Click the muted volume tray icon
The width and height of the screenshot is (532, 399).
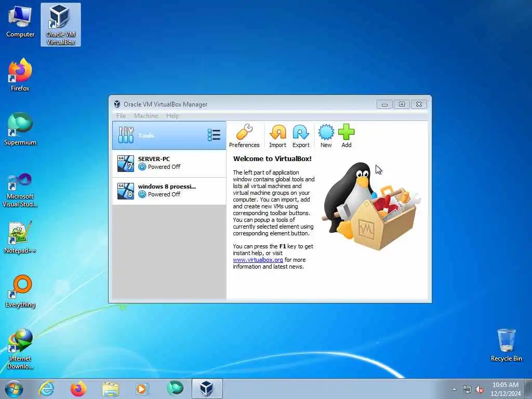point(480,390)
